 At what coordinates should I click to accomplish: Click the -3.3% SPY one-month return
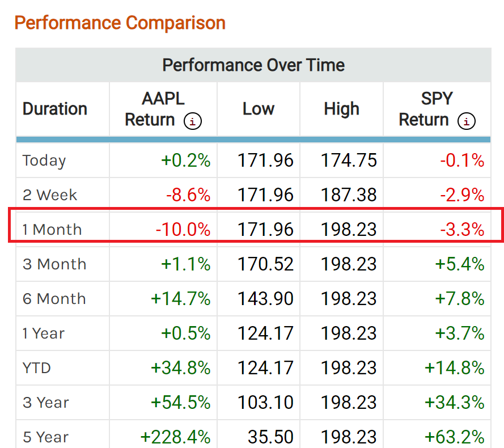462,229
